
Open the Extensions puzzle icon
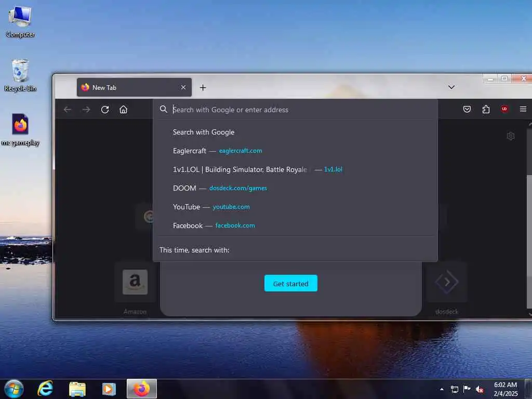point(486,109)
